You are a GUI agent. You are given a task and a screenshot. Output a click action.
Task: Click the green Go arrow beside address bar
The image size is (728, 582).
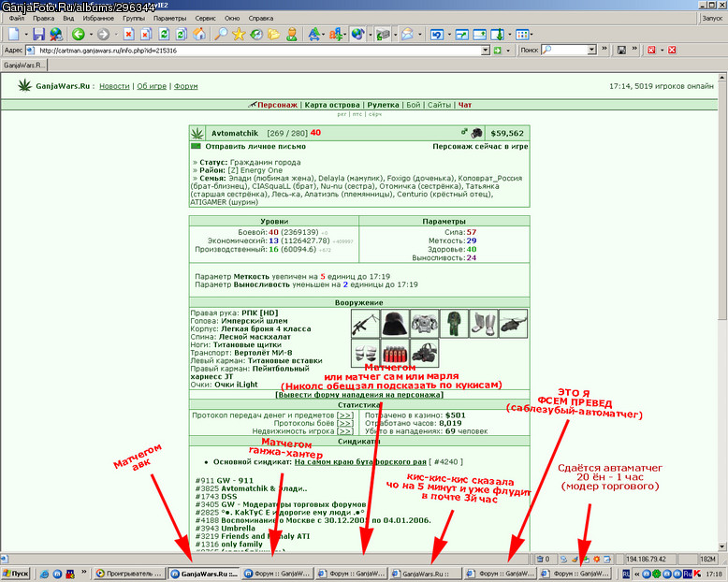click(498, 51)
